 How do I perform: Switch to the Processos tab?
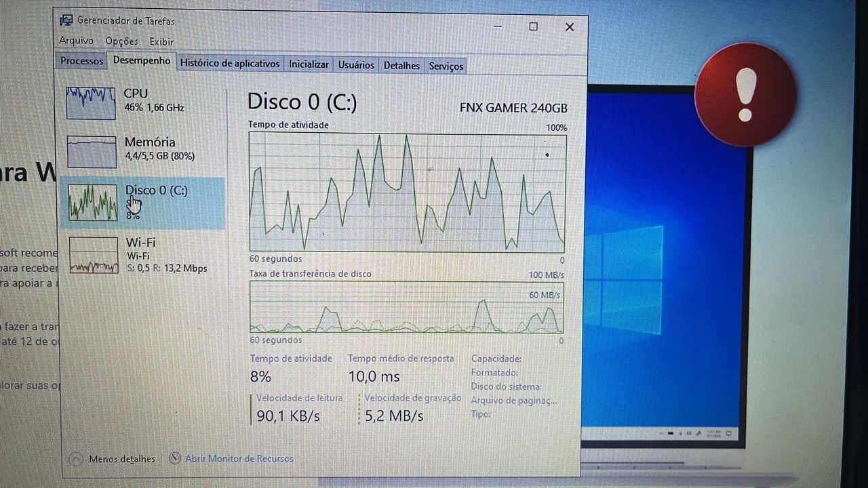pos(82,61)
